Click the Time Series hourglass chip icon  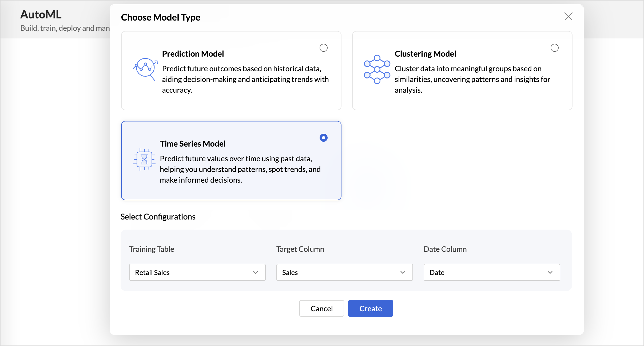pyautogui.click(x=144, y=159)
